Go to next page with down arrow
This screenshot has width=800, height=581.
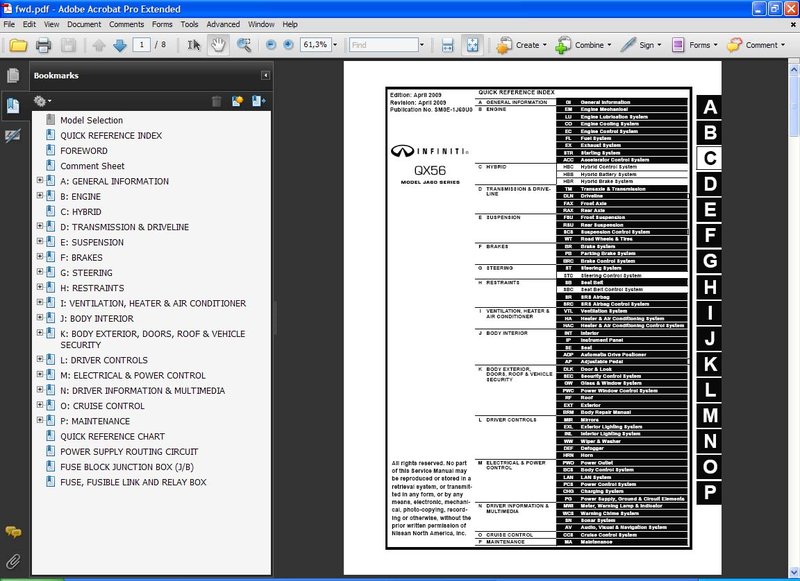[x=120, y=45]
